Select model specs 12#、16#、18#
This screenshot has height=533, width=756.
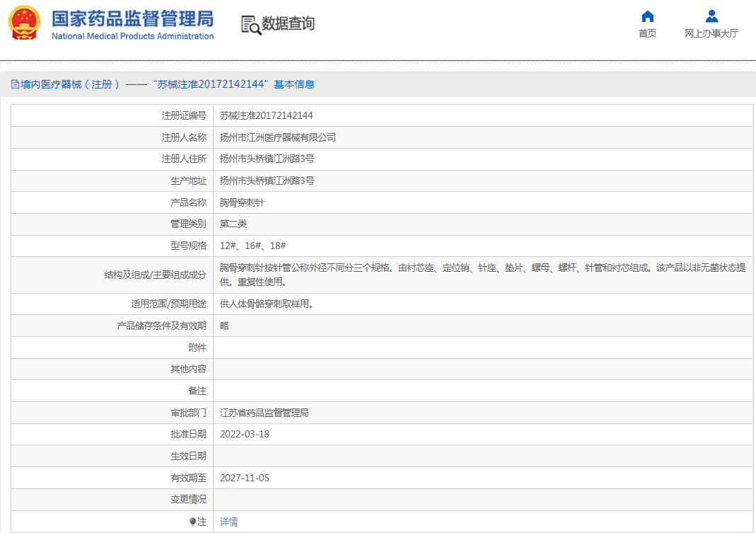(252, 246)
